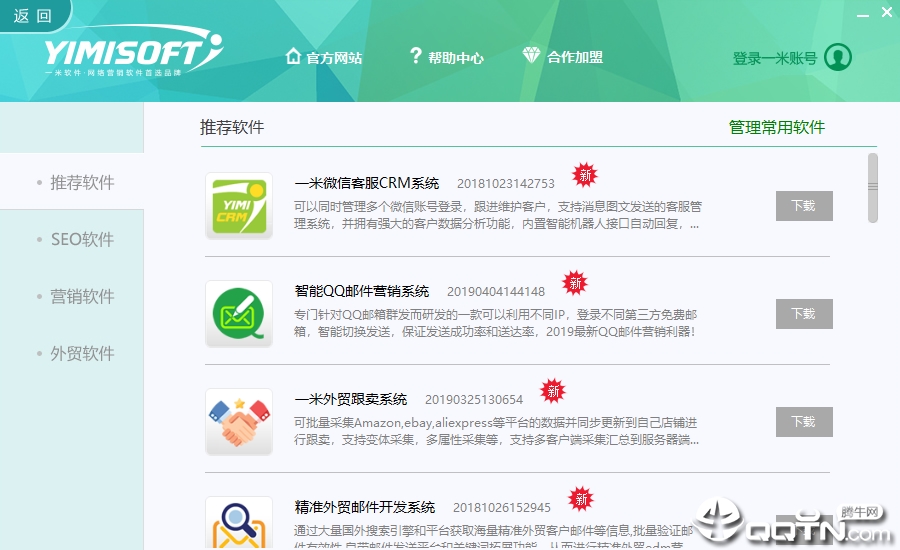Viewport: 900px width, 550px height.
Task: Click the 一米外贸跟卖系统 description text
Action: (x=496, y=431)
